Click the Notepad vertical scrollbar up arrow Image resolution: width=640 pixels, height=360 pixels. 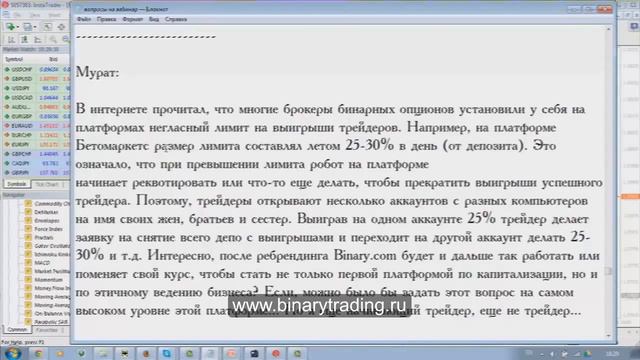(609, 29)
